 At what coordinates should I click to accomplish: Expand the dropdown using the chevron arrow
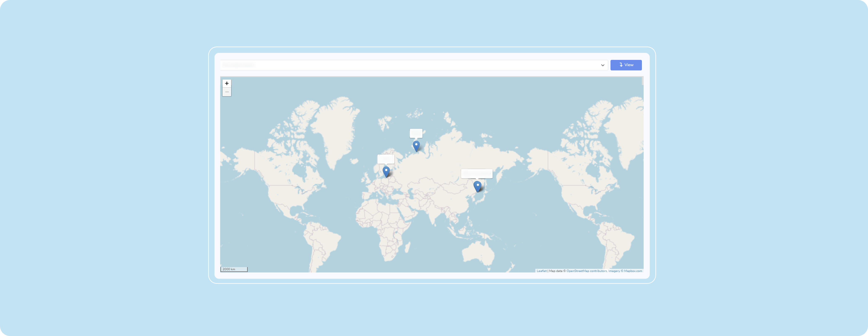(x=603, y=65)
